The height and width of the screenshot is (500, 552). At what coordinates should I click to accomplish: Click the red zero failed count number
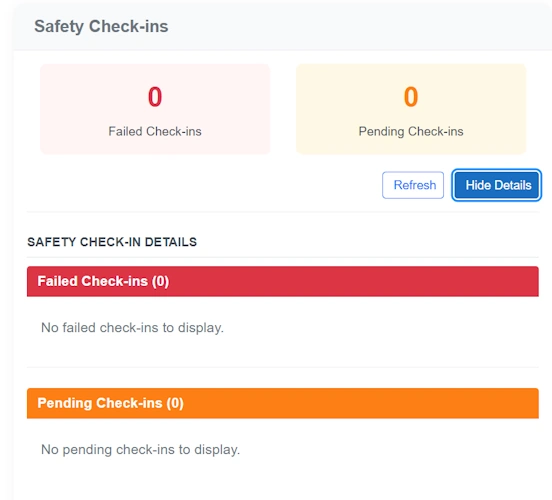point(155,97)
